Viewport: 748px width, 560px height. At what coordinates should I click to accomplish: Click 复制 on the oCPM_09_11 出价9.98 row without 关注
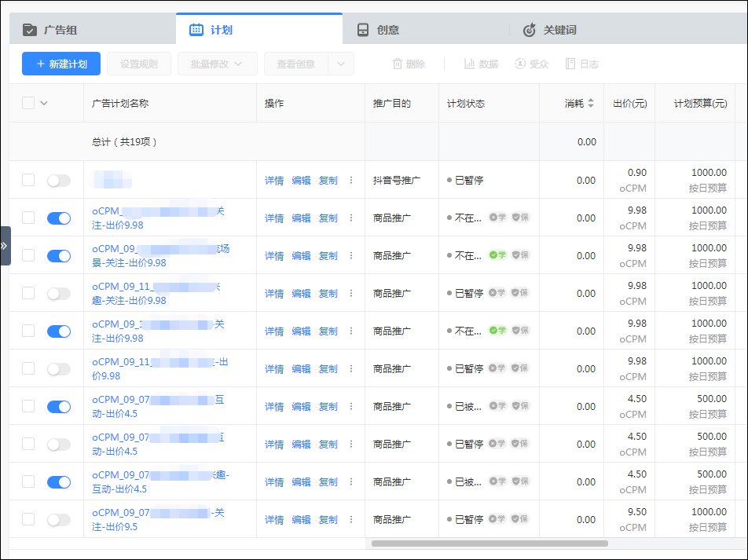coord(328,368)
